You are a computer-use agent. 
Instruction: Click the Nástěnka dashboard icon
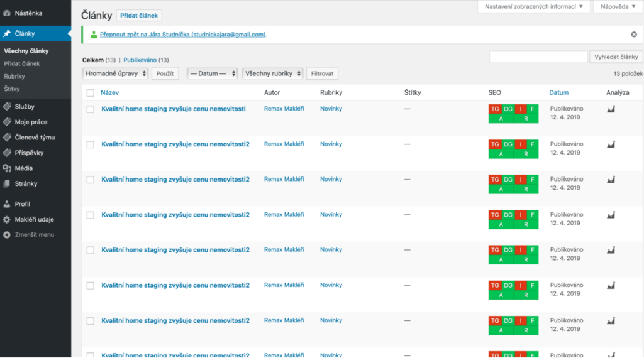(x=7, y=13)
